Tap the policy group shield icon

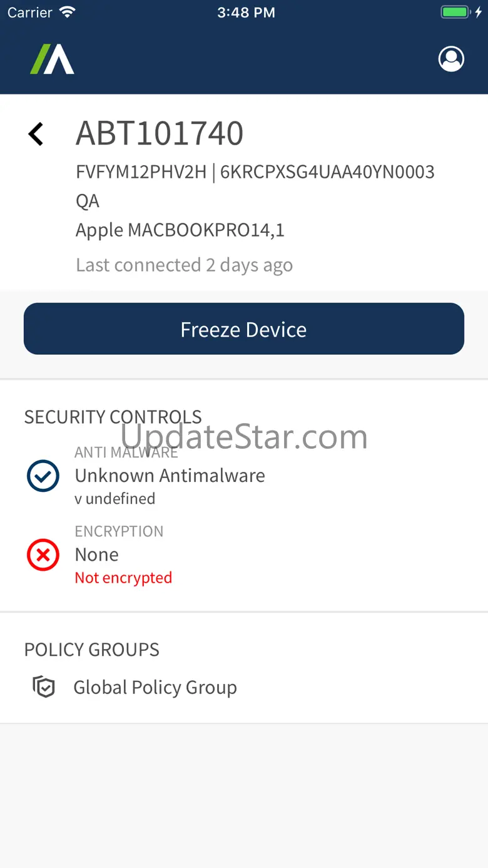pyautogui.click(x=44, y=687)
